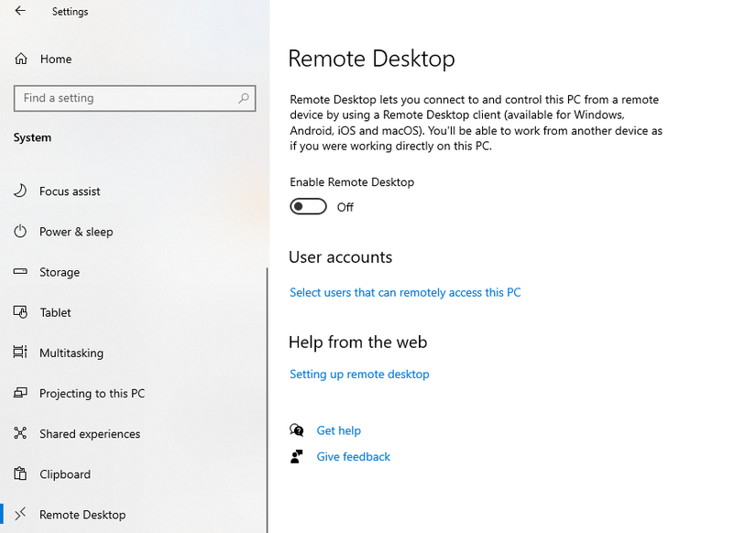Click the Storage sidebar icon
Viewport: 756px width, 533px height.
(20, 272)
